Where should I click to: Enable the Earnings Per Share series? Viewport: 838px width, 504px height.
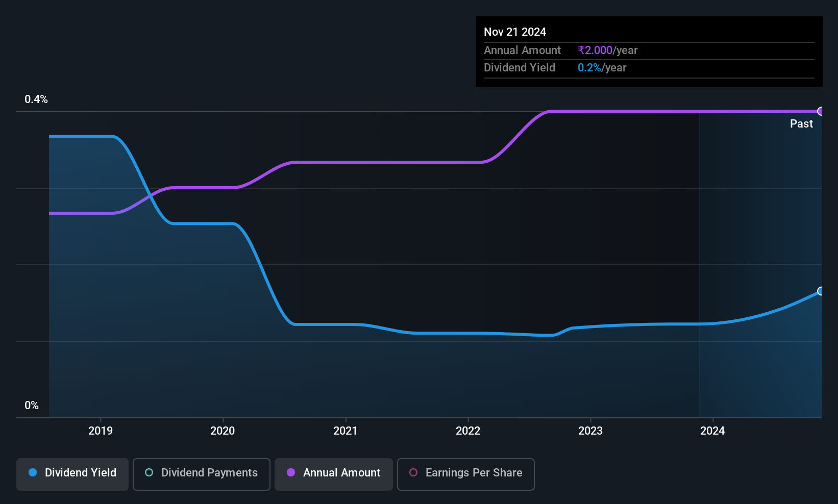466,474
